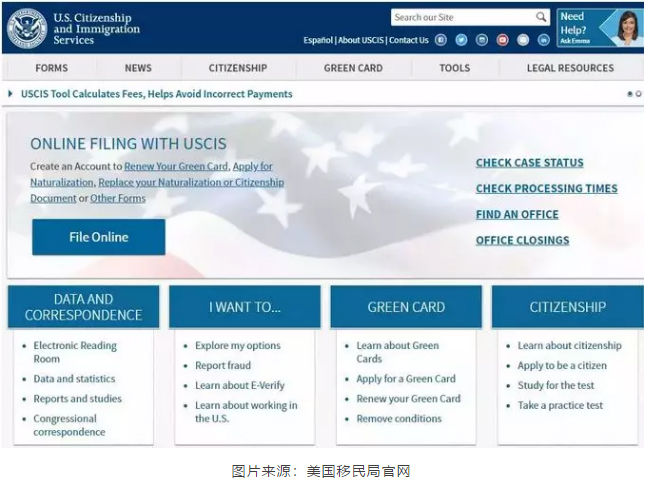Open the USCIS Twitter page icon
This screenshot has width=647, height=479.
(x=461, y=40)
